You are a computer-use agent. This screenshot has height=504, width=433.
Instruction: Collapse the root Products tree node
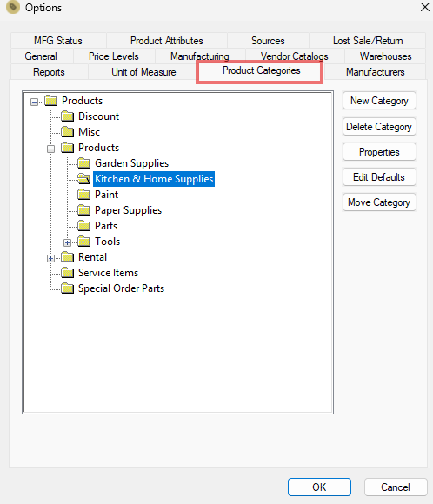[34, 103]
